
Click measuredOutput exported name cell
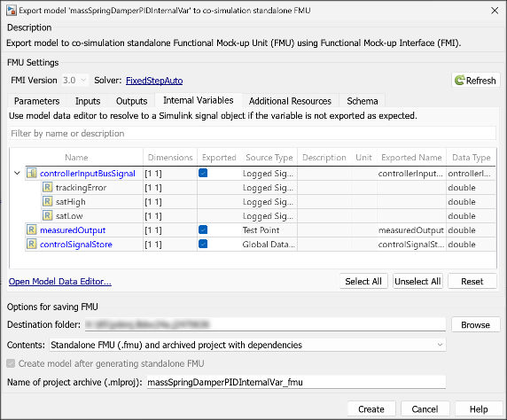pos(411,229)
